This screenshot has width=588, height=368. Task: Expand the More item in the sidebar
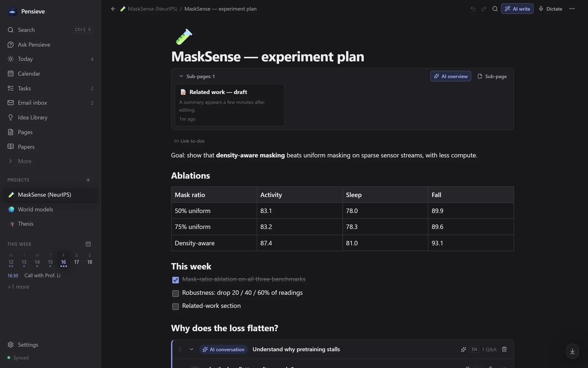(51, 161)
